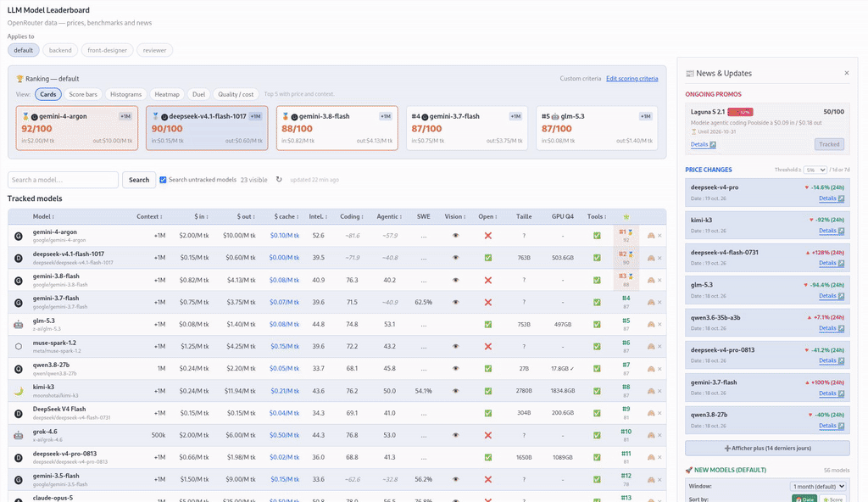Switch to Histograms view
Viewport: 868px width, 502px height.
pyautogui.click(x=125, y=94)
